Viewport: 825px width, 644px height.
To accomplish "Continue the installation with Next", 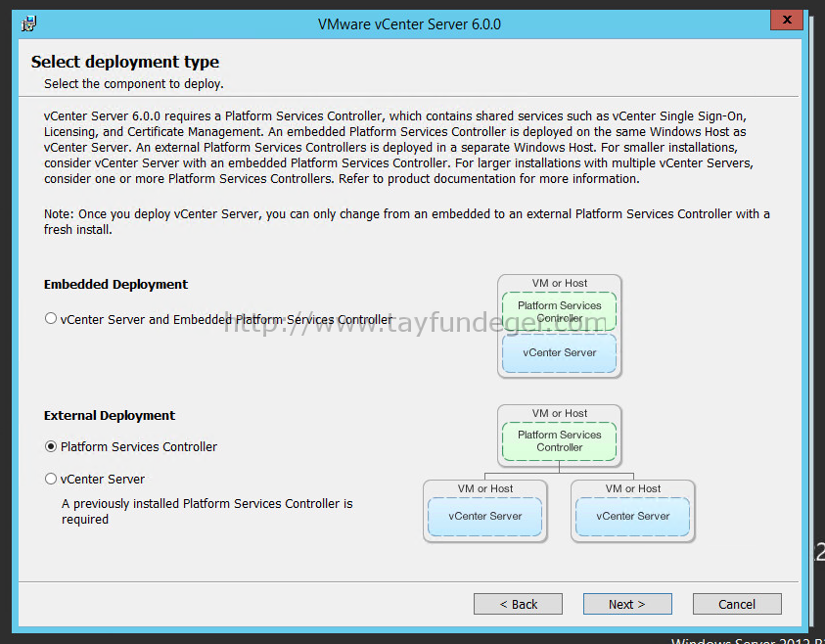I will click(627, 604).
